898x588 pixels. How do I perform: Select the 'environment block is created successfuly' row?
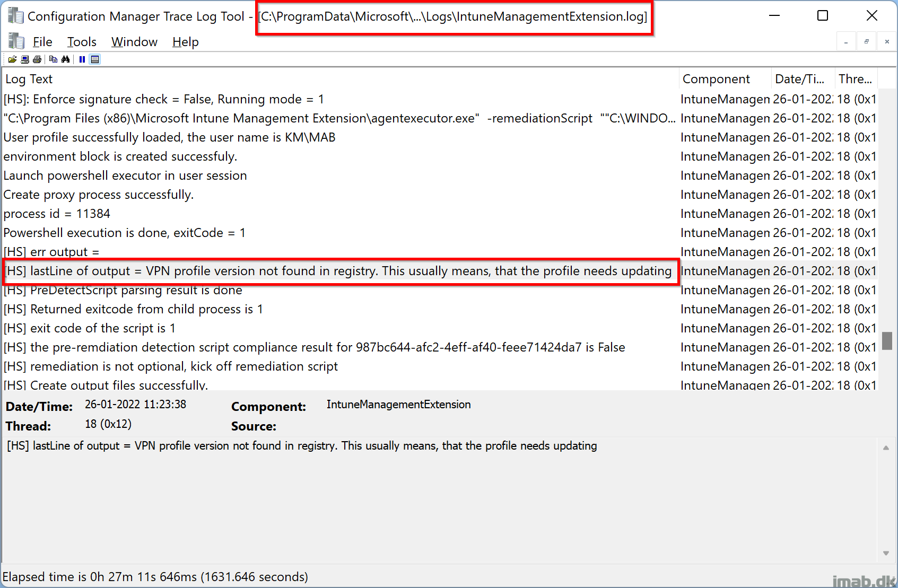coord(440,156)
